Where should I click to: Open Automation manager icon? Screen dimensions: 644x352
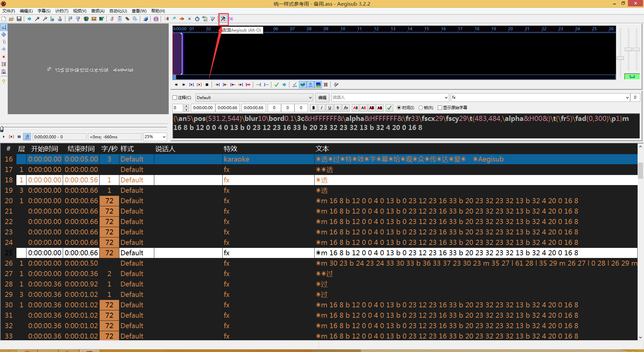pos(146,19)
